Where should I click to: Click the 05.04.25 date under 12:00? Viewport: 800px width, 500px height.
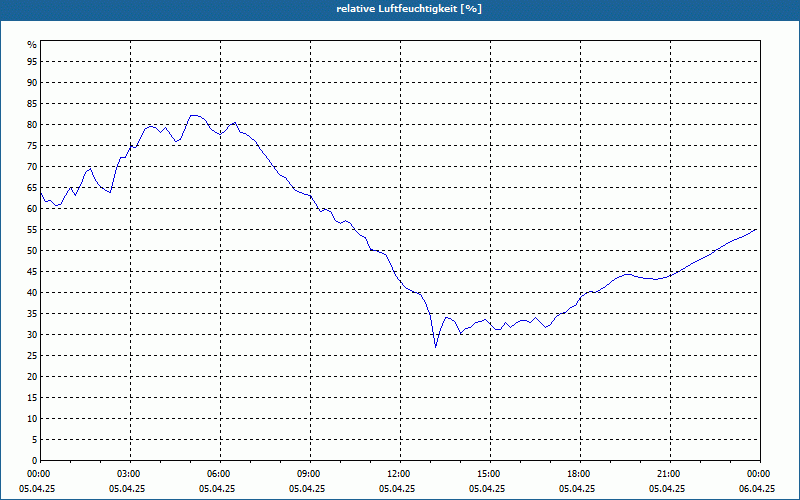[397, 489]
